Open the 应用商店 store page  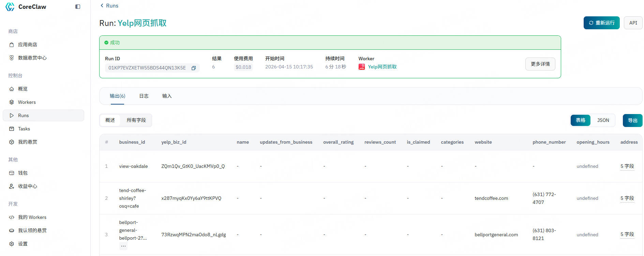[27, 45]
